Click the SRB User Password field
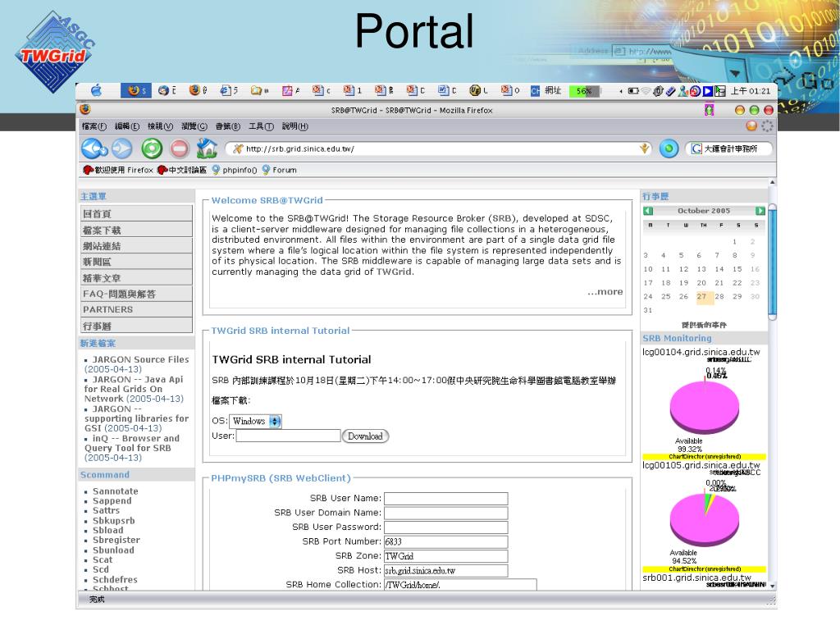The width and height of the screenshot is (840, 630). [x=445, y=527]
